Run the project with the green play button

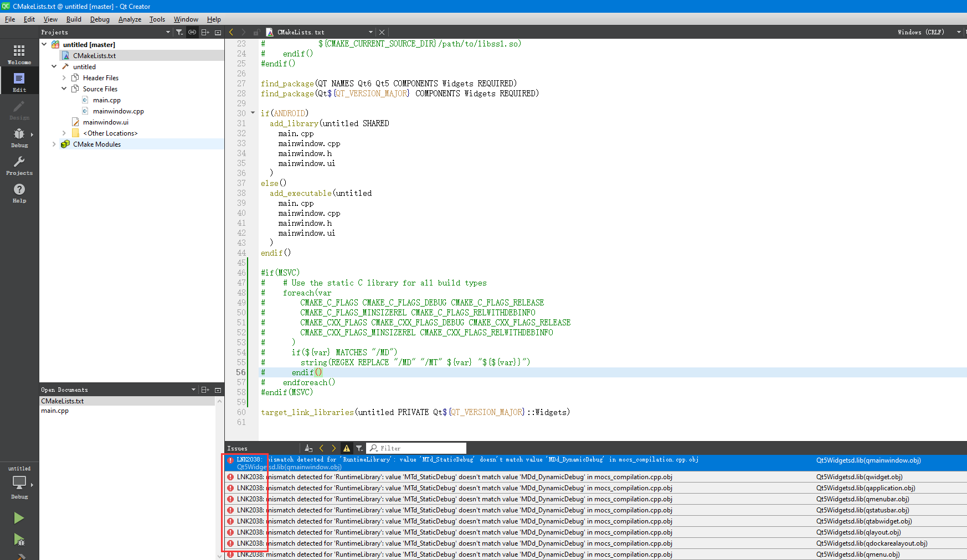click(18, 518)
